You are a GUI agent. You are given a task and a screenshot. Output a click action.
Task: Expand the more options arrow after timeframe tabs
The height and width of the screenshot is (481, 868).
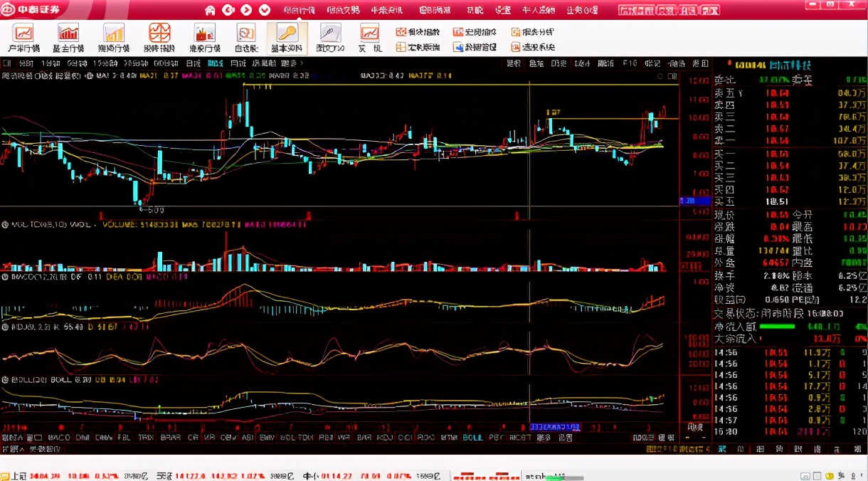pyautogui.click(x=302, y=63)
